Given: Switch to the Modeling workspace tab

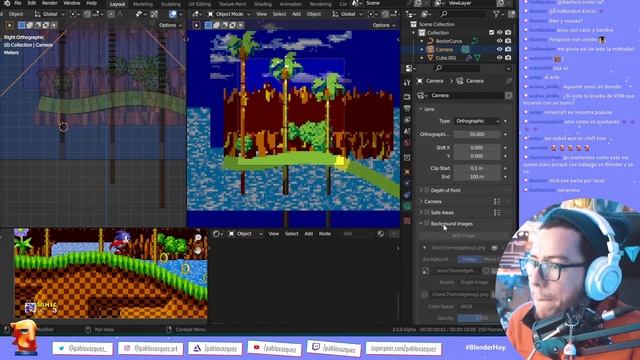Looking at the screenshot, I should pyautogui.click(x=143, y=4).
